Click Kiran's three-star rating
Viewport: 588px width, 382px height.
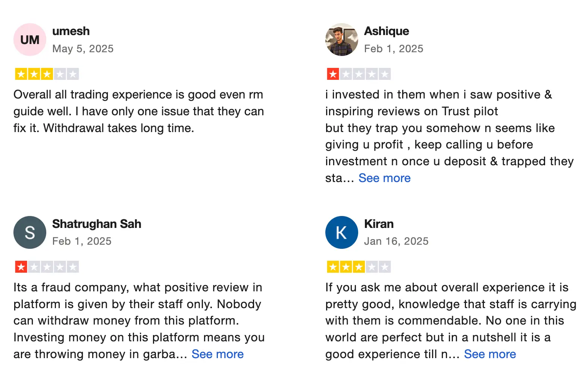(x=359, y=267)
